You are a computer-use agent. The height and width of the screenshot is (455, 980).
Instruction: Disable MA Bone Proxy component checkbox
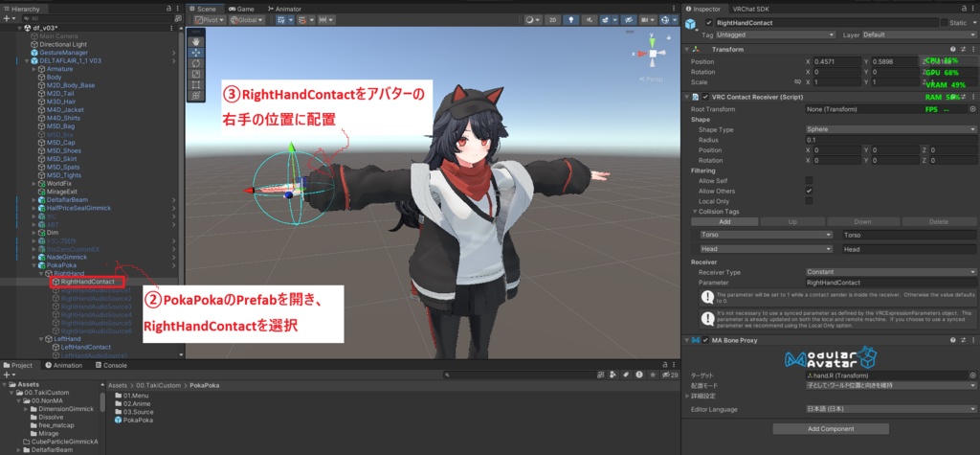pos(705,340)
